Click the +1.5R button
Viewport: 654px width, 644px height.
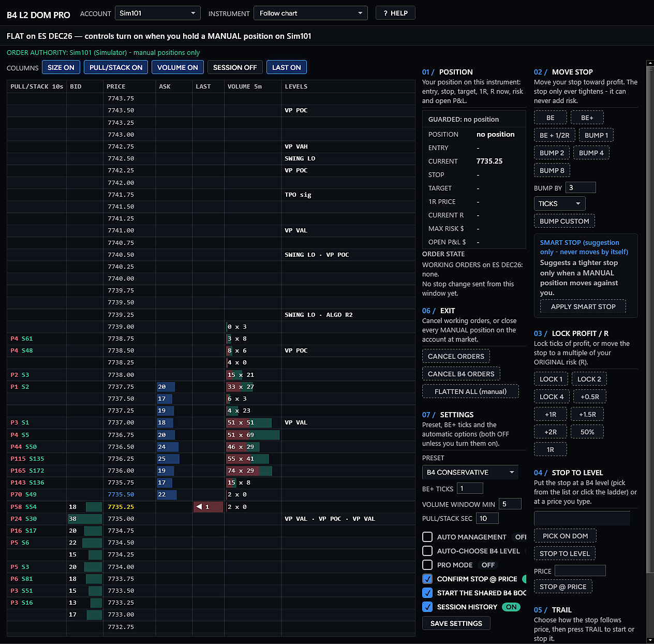(x=588, y=414)
